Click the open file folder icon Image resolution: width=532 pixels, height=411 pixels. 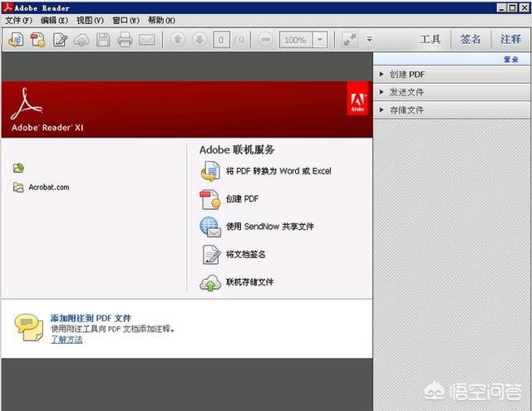point(18,168)
